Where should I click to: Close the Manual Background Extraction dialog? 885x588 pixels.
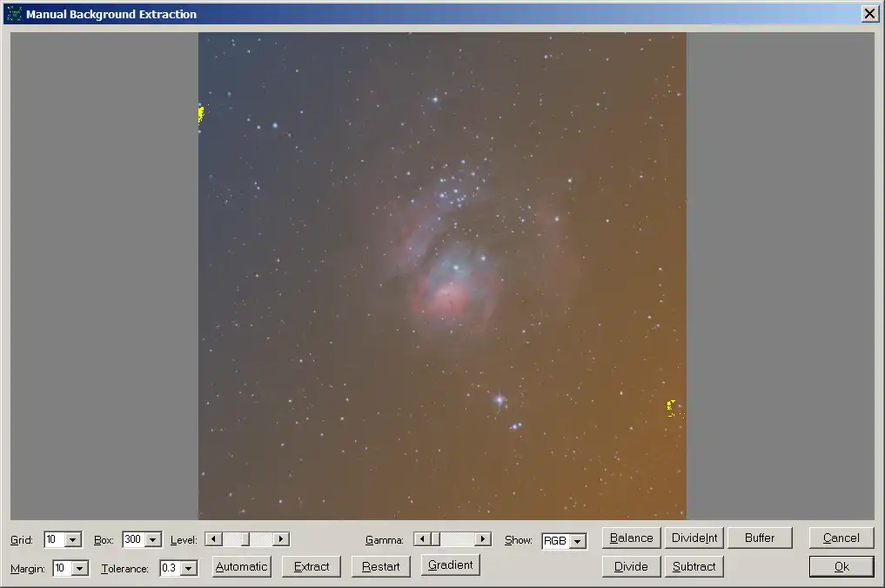(869, 14)
